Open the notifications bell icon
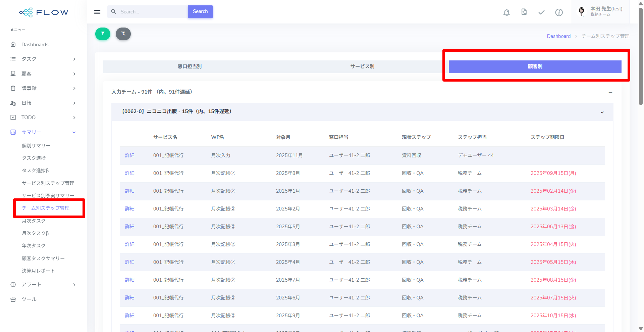The height and width of the screenshot is (332, 644). tap(506, 12)
